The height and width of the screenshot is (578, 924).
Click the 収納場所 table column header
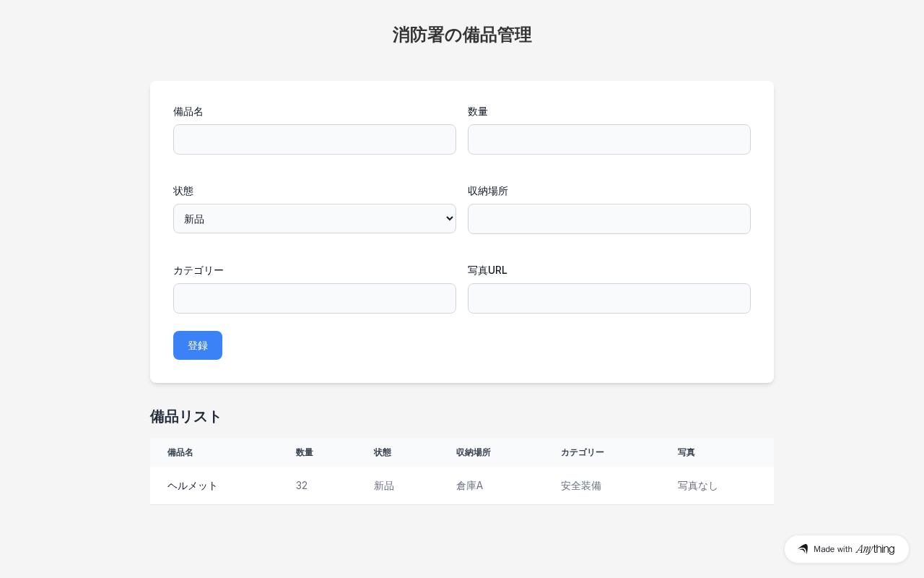[474, 452]
